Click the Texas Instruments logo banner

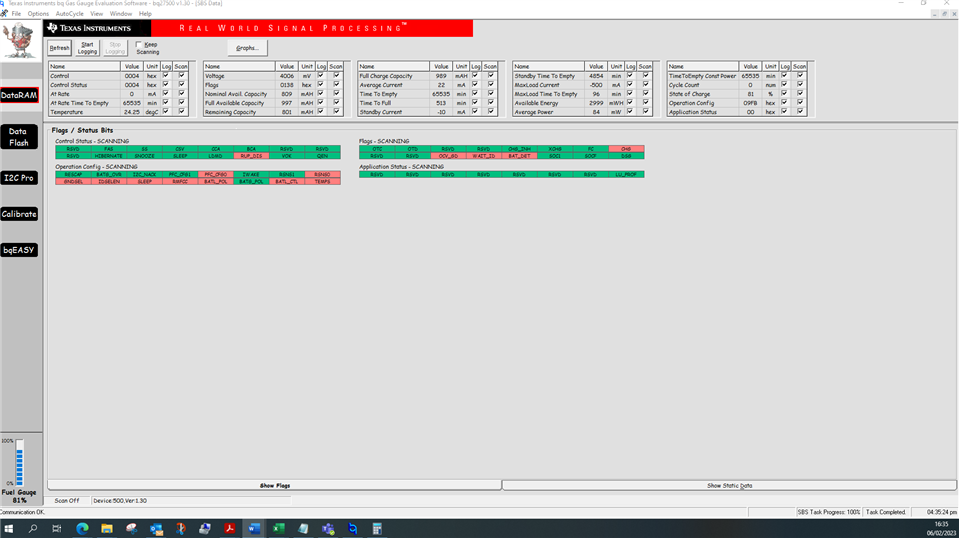click(x=97, y=28)
